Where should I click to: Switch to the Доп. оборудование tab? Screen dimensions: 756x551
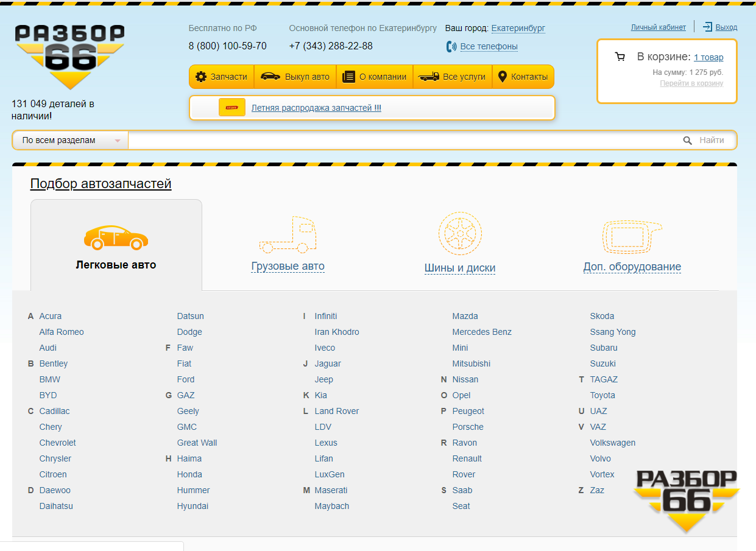tap(632, 267)
